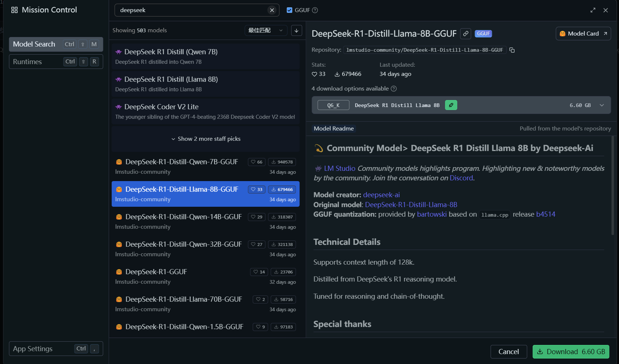Screen dimensions: 619x364
Task: Select DeepSeek R1 Distill (Qwen 7B) staff pick
Action: [206, 56]
